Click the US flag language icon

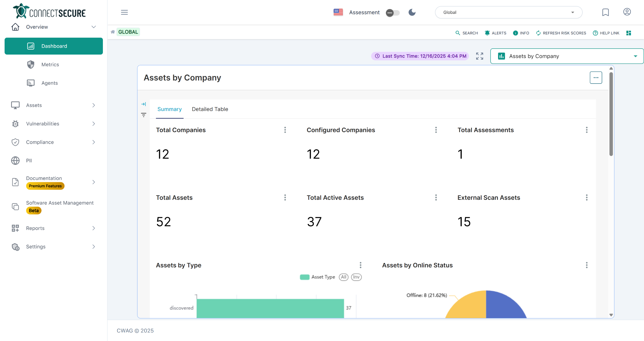[x=338, y=12]
